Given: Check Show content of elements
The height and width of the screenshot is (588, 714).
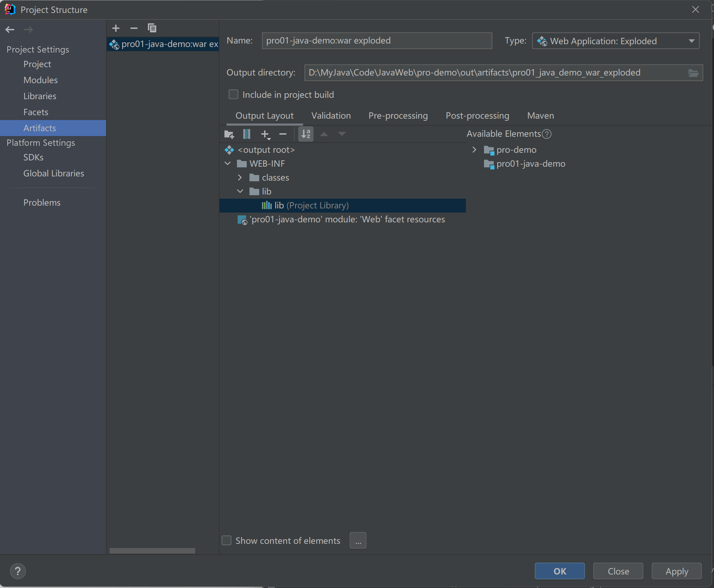Looking at the screenshot, I should (x=227, y=540).
